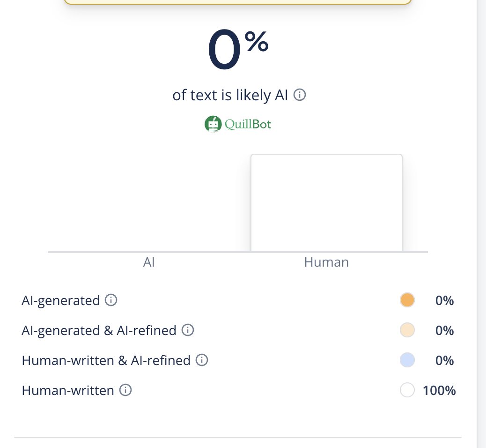Click the info icon beside "of text is likely AI"
The image size is (486, 448).
click(x=300, y=95)
